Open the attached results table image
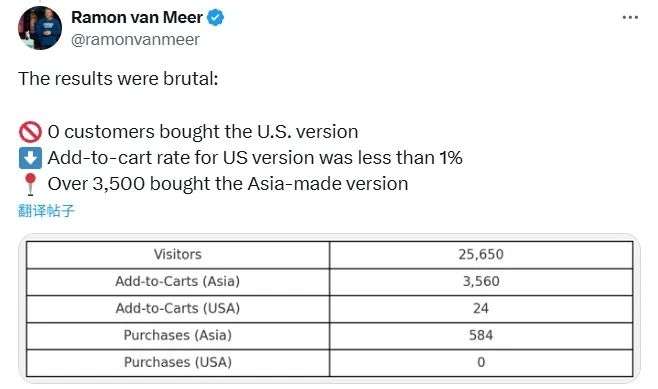658x389 pixels. click(329, 308)
